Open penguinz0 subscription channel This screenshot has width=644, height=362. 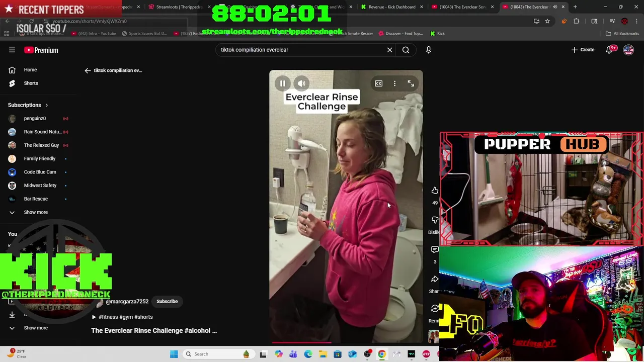click(x=35, y=119)
